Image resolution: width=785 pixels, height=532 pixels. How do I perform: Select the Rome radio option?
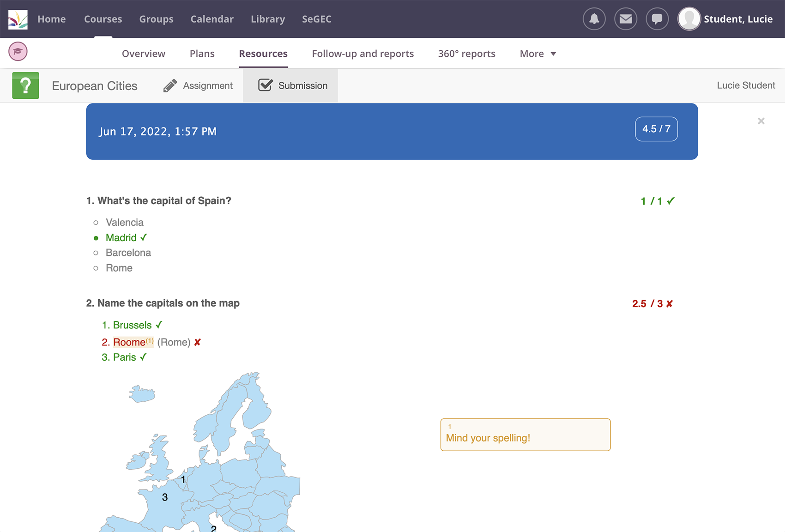point(96,268)
